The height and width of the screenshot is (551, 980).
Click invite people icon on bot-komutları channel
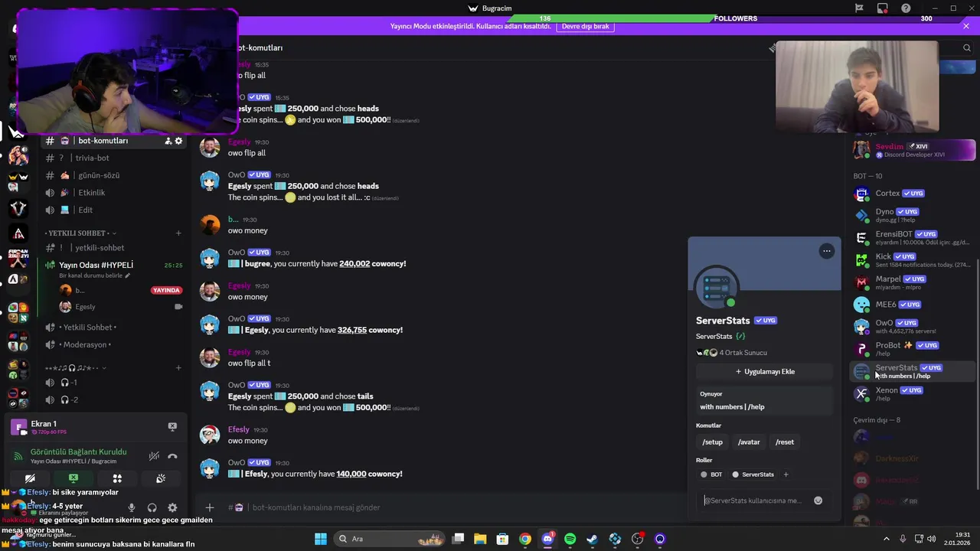pos(168,141)
